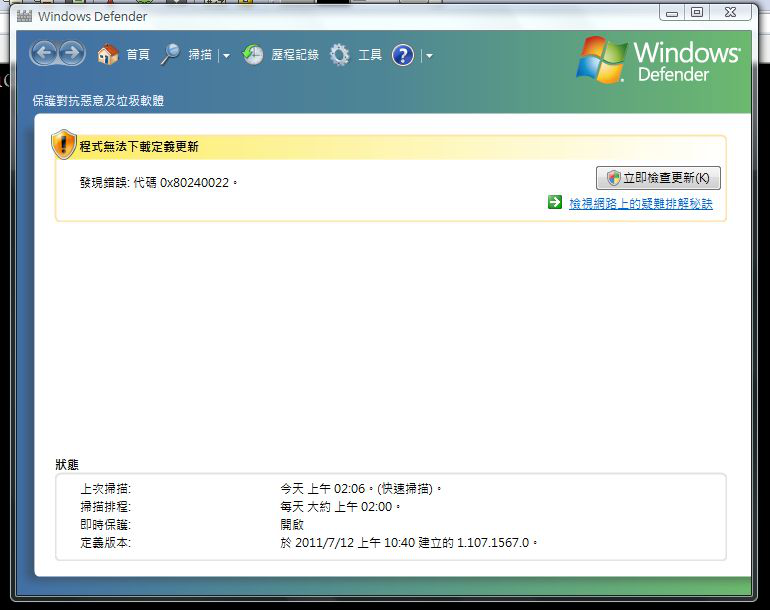
Task: Click the Windows Defender title bar icon
Action: [24, 16]
